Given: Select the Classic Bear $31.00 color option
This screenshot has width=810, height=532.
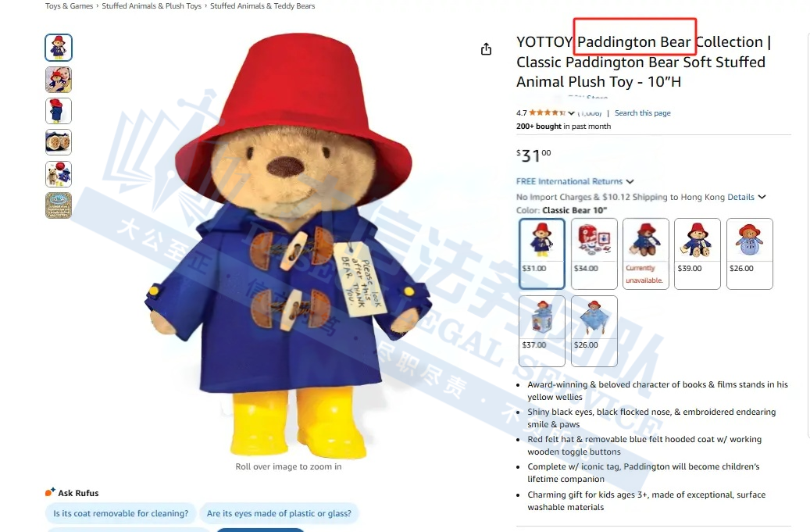Looking at the screenshot, I should 542,254.
